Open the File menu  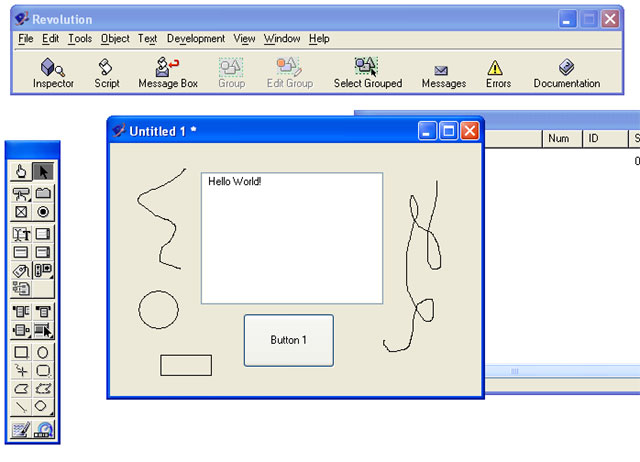pos(26,39)
